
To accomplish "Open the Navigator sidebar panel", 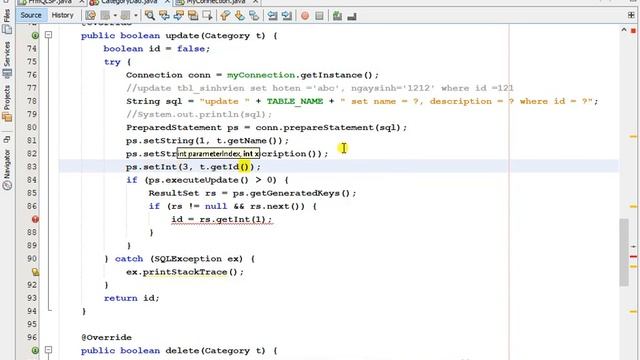I will 7,169.
